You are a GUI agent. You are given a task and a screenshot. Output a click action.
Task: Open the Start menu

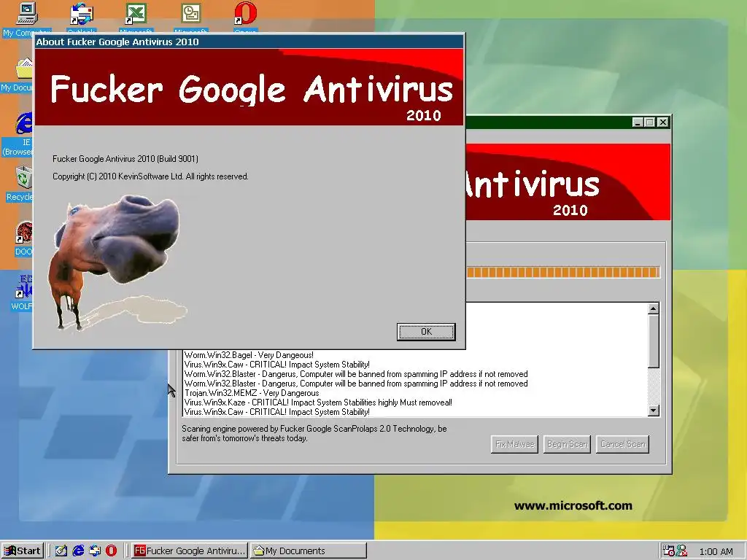22,551
